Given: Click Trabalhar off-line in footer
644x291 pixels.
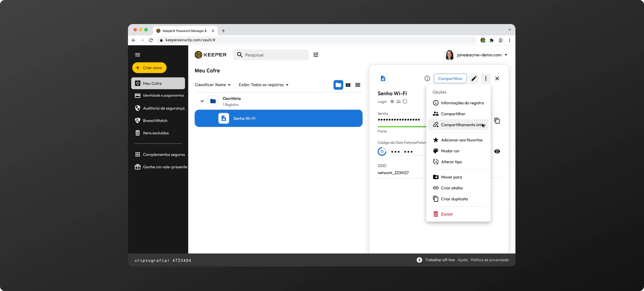Looking at the screenshot, I should click(x=440, y=260).
